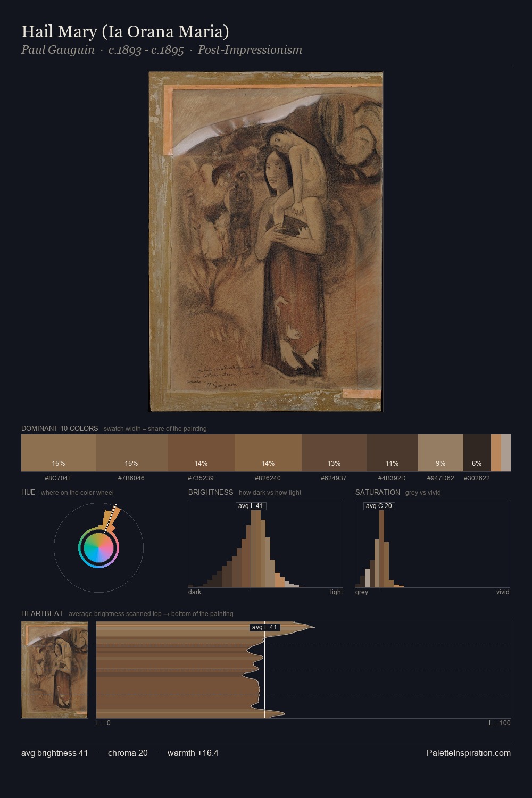The height and width of the screenshot is (798, 532).
Task: Click the 'avg L 41' heartbeat chart label
Action: point(264,627)
